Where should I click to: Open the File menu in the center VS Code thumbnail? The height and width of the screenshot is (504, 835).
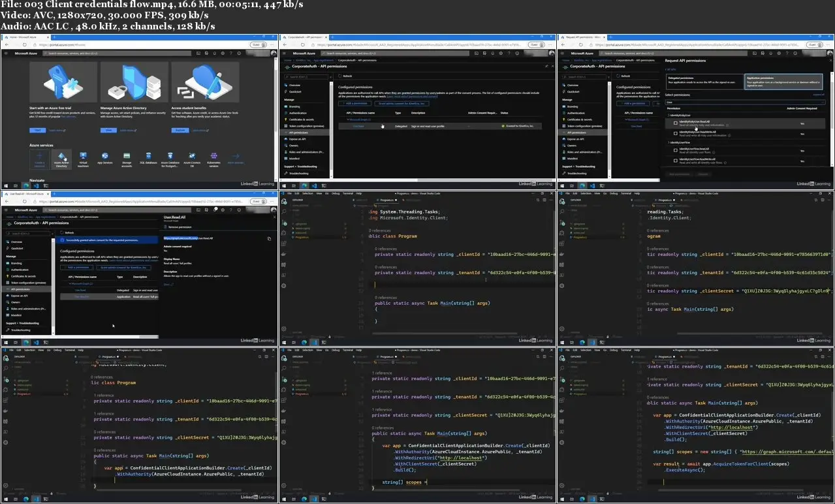coord(288,193)
